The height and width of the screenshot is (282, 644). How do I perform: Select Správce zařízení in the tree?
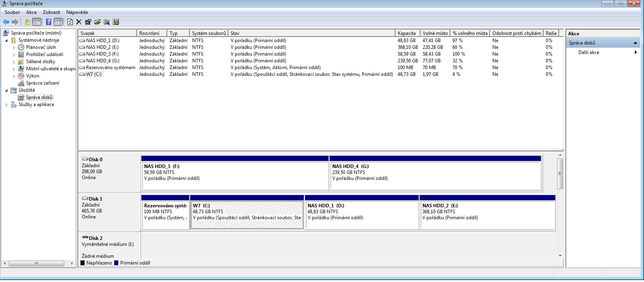coord(42,83)
